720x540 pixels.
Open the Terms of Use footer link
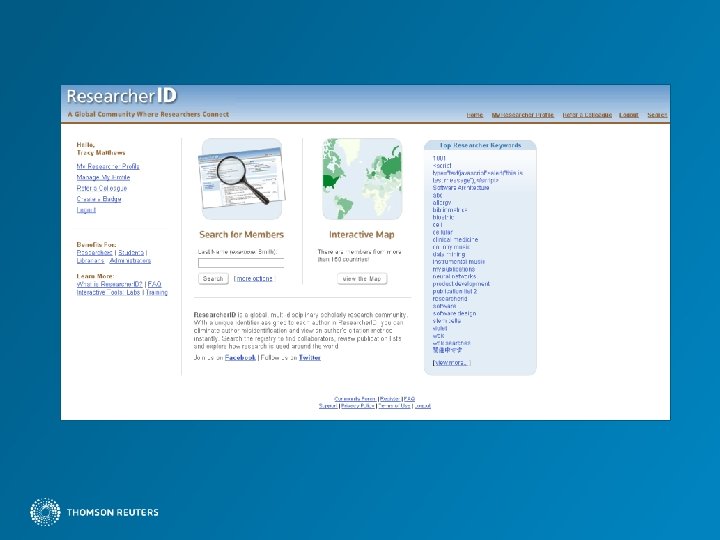[394, 406]
